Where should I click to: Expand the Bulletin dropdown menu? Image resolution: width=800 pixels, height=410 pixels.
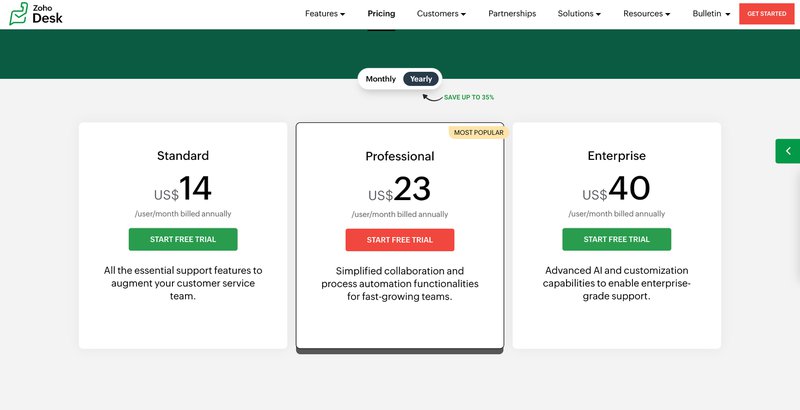coord(711,14)
